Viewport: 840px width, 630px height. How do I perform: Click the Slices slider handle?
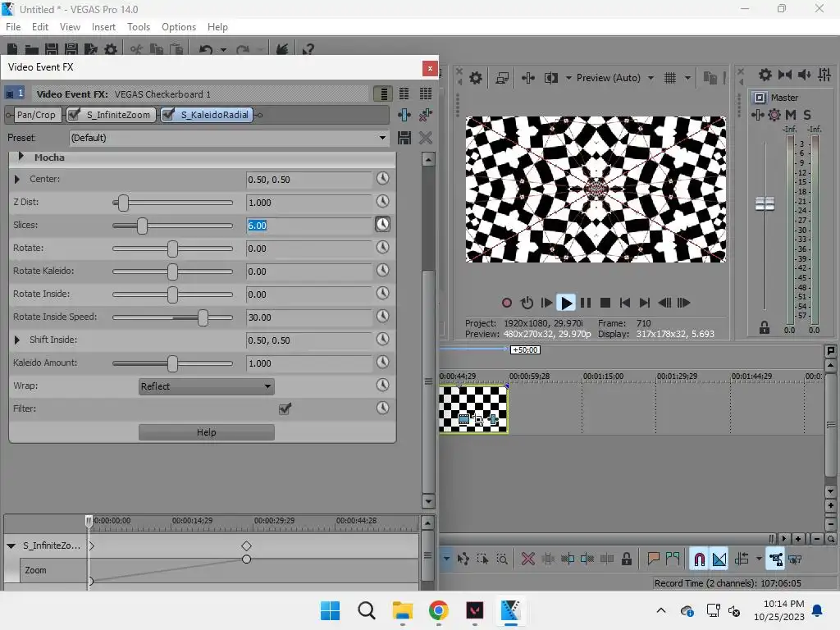(142, 226)
